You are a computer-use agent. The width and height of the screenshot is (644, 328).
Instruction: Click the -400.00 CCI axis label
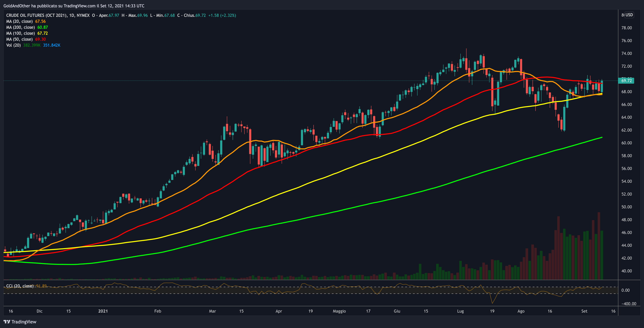click(629, 304)
